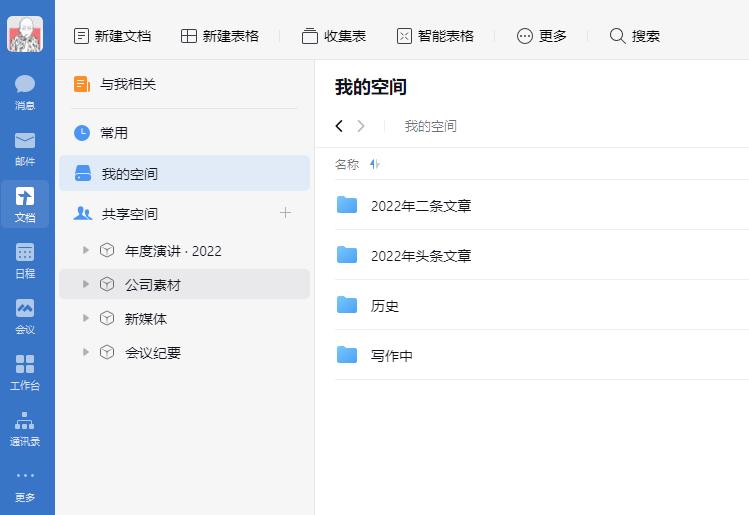Open the 2022年头条文章 folder name
The width and height of the screenshot is (749, 515).
tap(421, 256)
